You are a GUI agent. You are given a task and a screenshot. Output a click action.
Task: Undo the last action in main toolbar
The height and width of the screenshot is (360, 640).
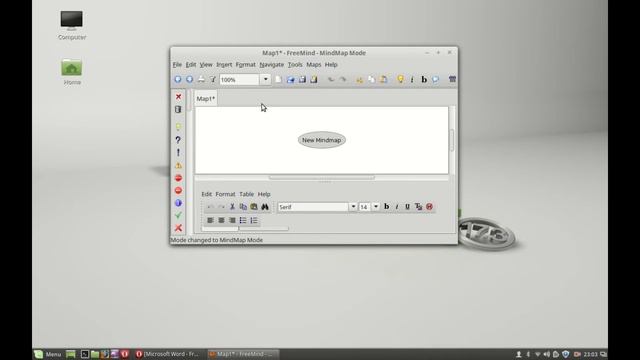(x=331, y=79)
